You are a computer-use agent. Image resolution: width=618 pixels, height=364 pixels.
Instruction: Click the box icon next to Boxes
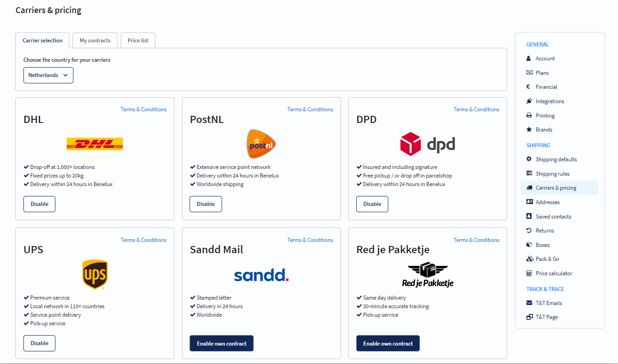529,245
